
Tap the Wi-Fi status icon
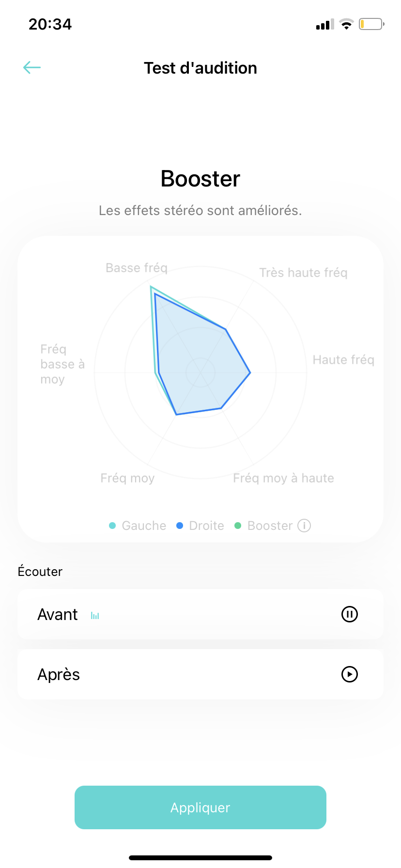346,24
